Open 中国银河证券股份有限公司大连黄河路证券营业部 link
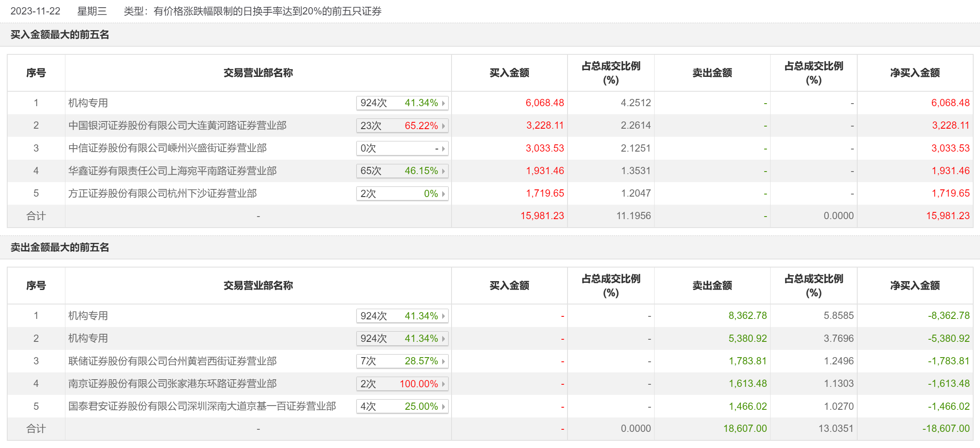Image resolution: width=980 pixels, height=448 pixels. click(x=178, y=126)
